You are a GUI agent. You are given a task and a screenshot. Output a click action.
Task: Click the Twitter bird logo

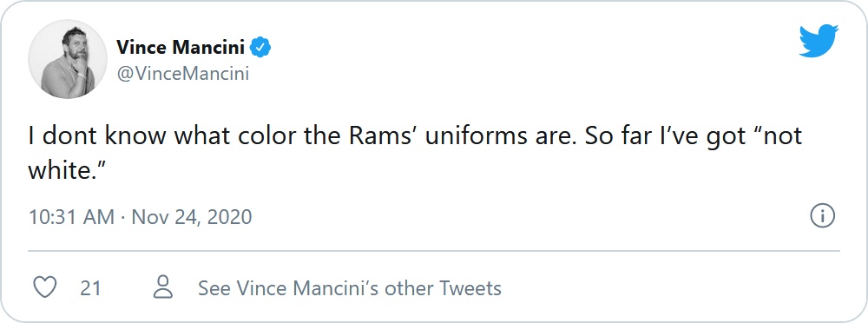click(x=819, y=41)
